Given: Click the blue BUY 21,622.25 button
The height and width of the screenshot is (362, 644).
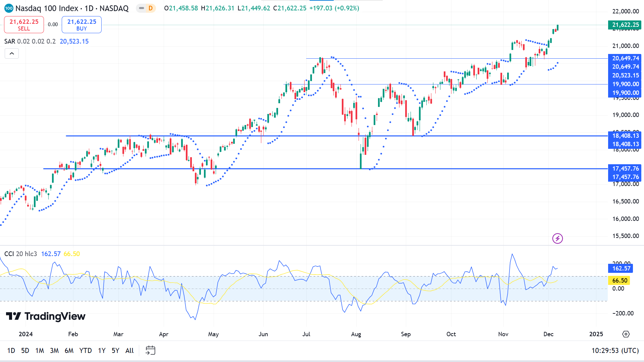Looking at the screenshot, I should 82,25.
